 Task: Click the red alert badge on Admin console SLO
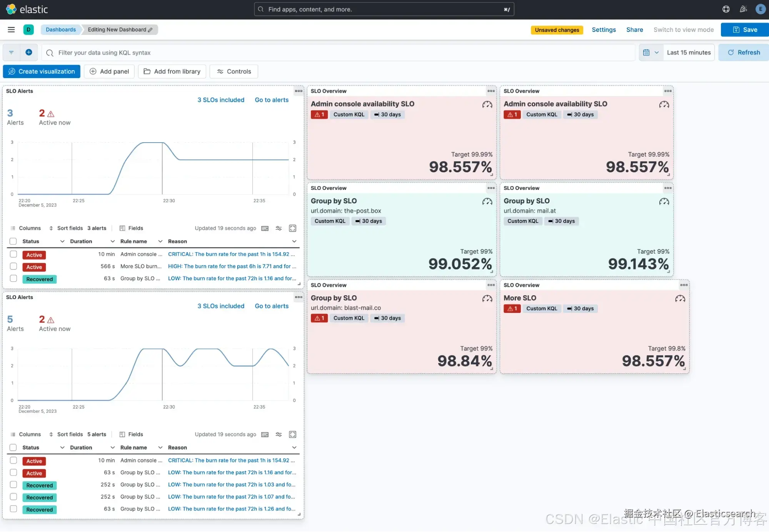click(319, 115)
